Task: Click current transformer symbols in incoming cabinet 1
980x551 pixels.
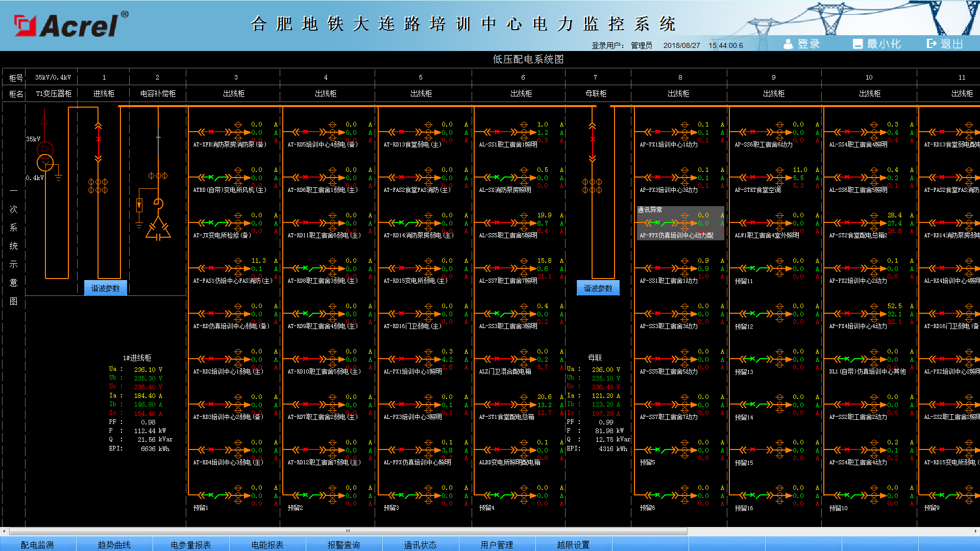Action: point(98,186)
